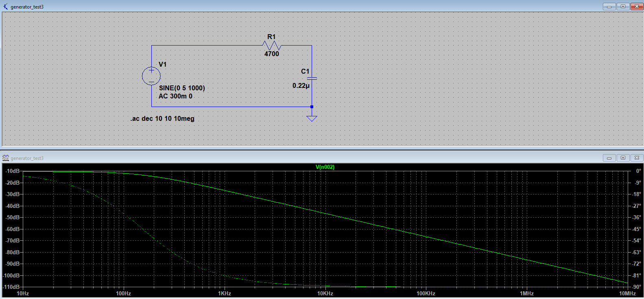Click the 0° phase axis label

pyautogui.click(x=638, y=171)
